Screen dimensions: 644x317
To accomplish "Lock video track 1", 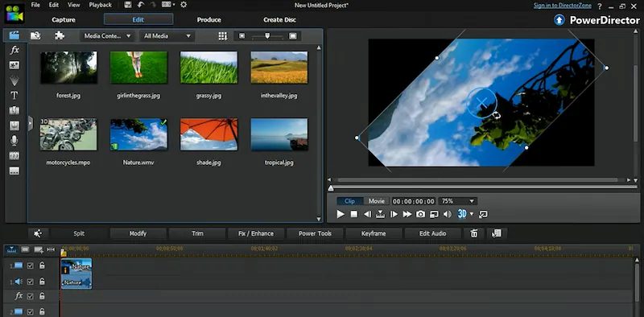I will click(x=42, y=266).
